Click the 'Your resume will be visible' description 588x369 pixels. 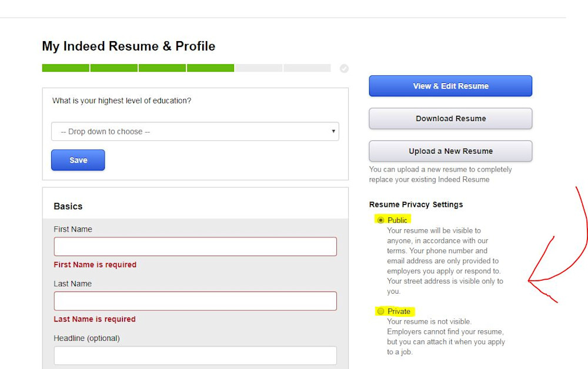(445, 261)
